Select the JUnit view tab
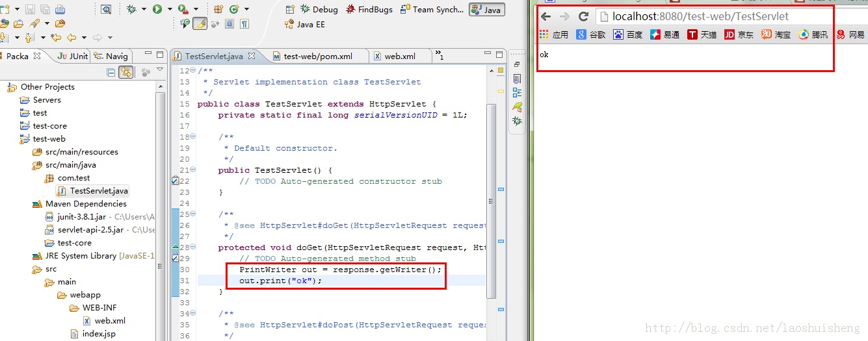This screenshot has height=341, width=868. pyautogui.click(x=72, y=56)
